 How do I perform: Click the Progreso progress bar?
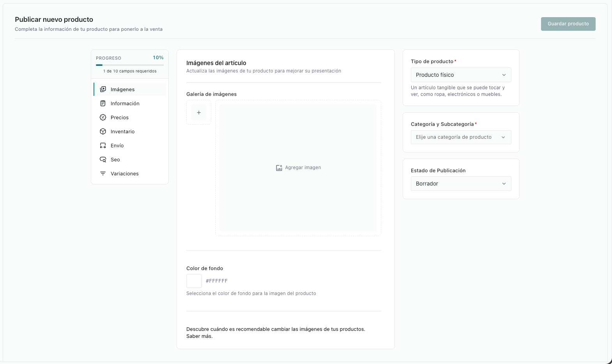tap(130, 65)
